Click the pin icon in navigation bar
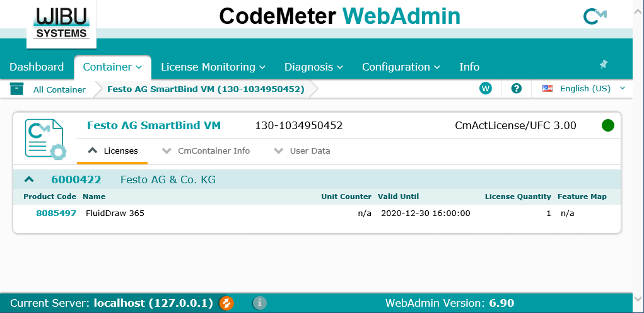Viewport: 644px width, 313px height. point(603,64)
